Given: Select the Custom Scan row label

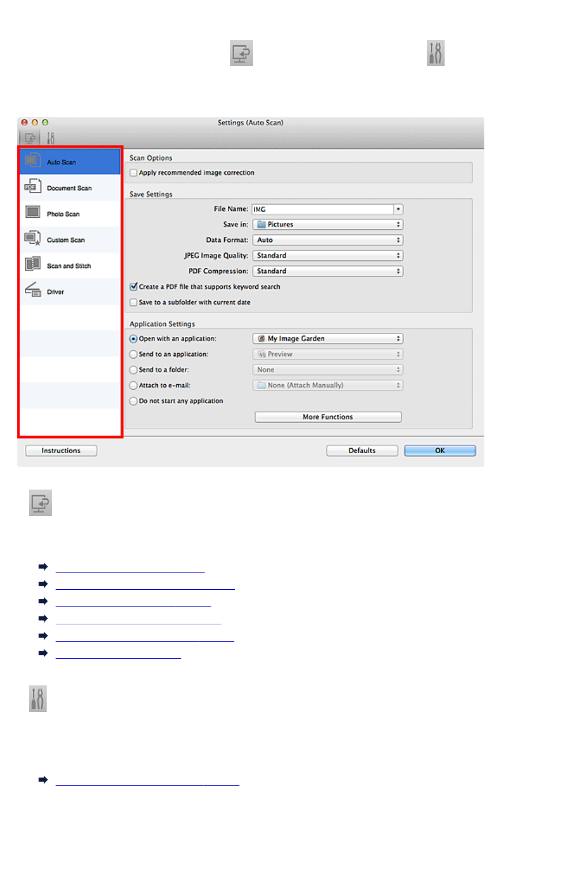Looking at the screenshot, I should click(66, 240).
